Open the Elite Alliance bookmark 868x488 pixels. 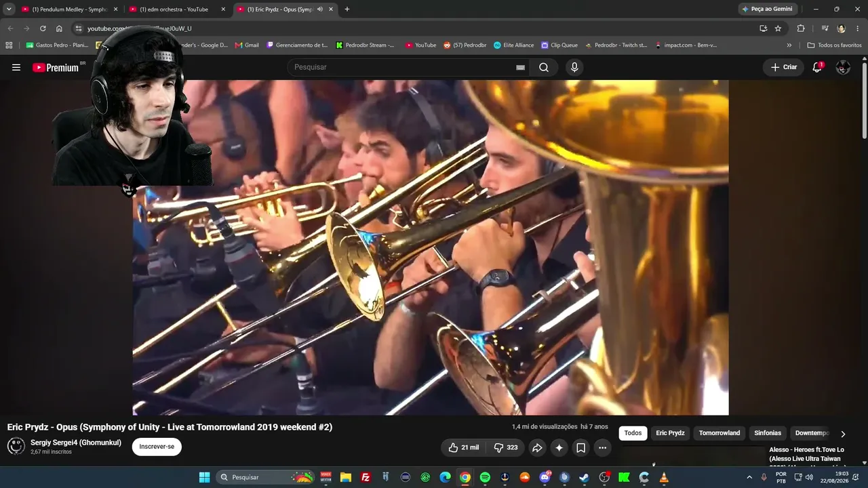[513, 45]
